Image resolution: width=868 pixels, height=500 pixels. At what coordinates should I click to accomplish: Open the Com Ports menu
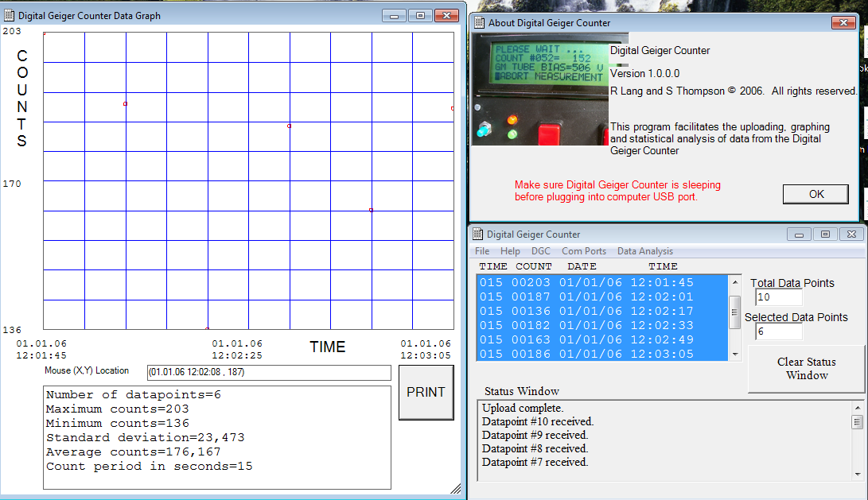tap(583, 251)
